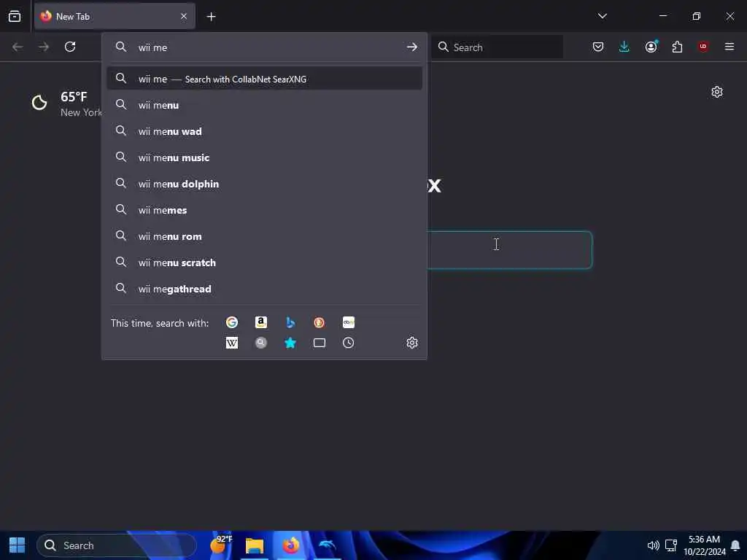Search open Tabs with rectangle icon

point(320,343)
